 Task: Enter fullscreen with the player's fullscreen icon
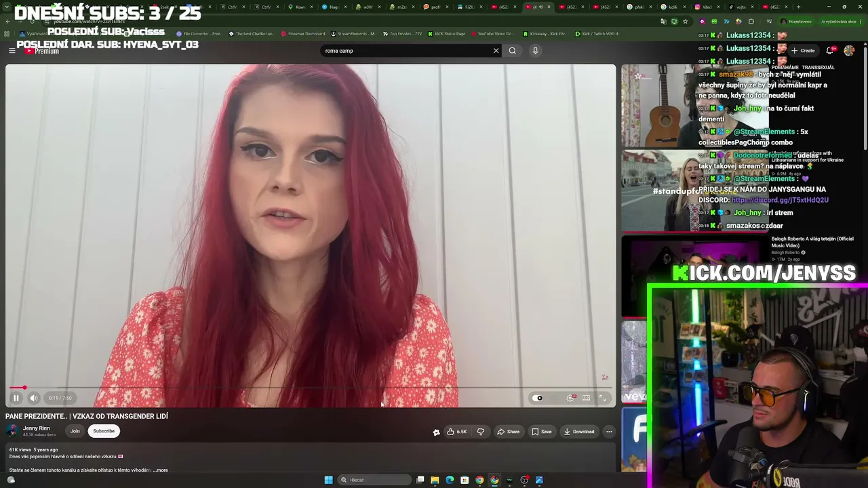pyautogui.click(x=603, y=398)
